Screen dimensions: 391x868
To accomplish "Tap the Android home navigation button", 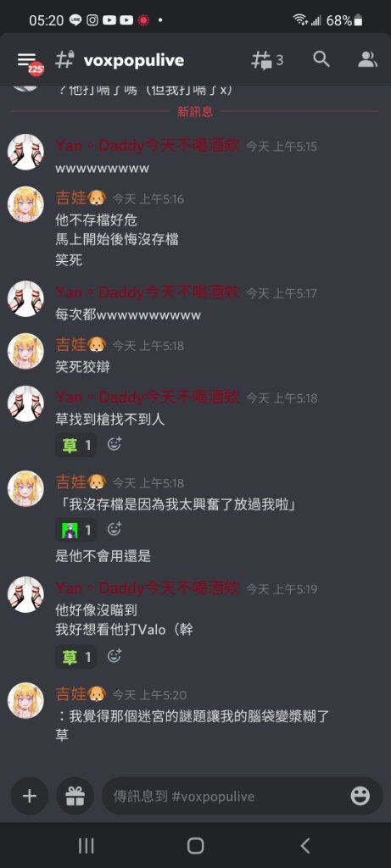I will coord(195,845).
